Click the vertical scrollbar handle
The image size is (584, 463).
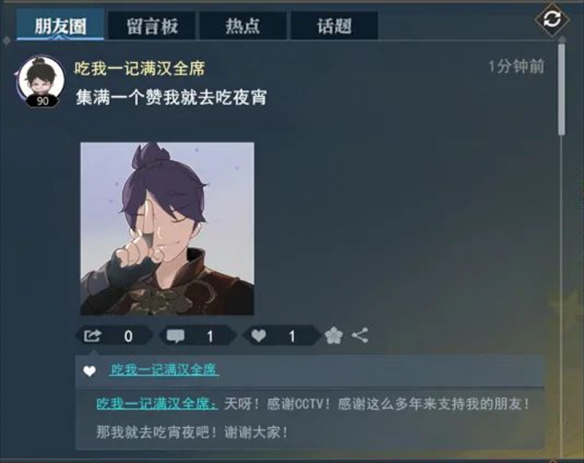[x=562, y=89]
